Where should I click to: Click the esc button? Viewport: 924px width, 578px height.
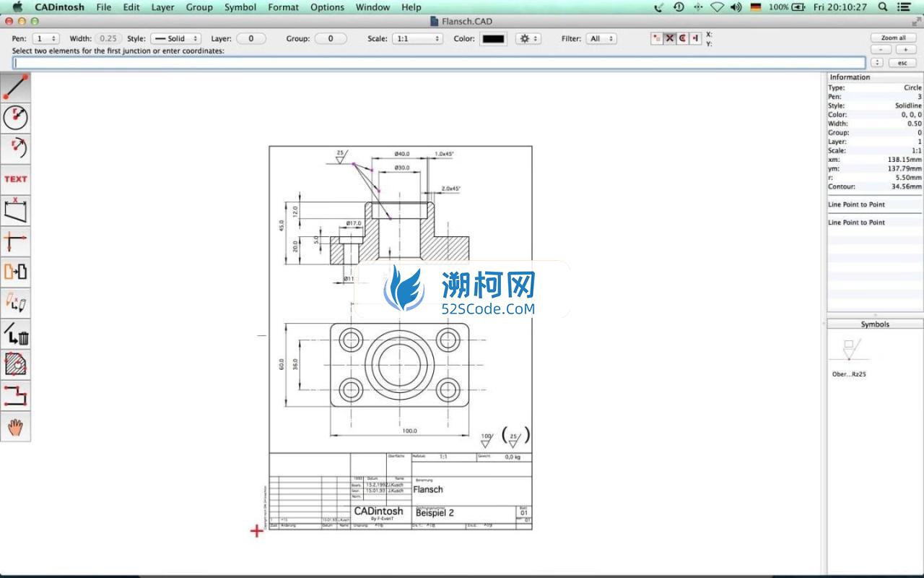pyautogui.click(x=902, y=63)
